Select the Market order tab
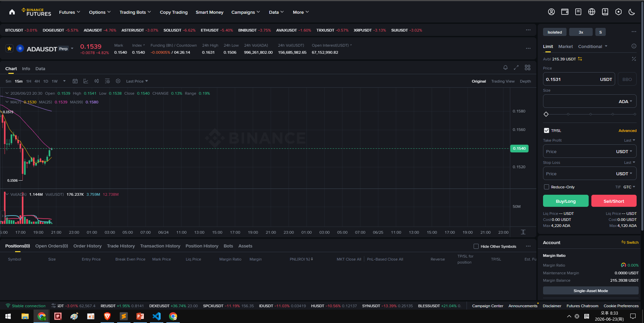 coord(565,46)
